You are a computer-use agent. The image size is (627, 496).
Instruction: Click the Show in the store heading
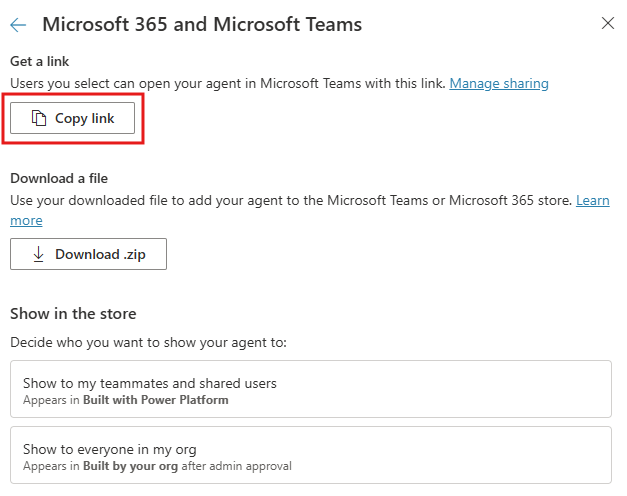tap(73, 314)
